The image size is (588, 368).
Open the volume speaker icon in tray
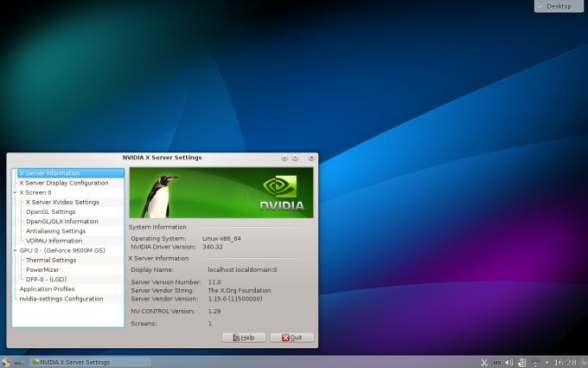[x=508, y=363]
